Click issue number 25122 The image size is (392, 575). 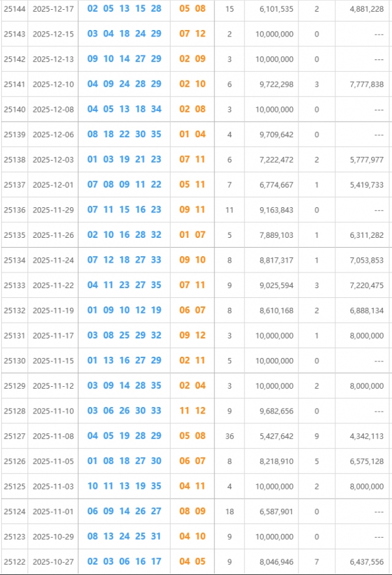point(14,562)
